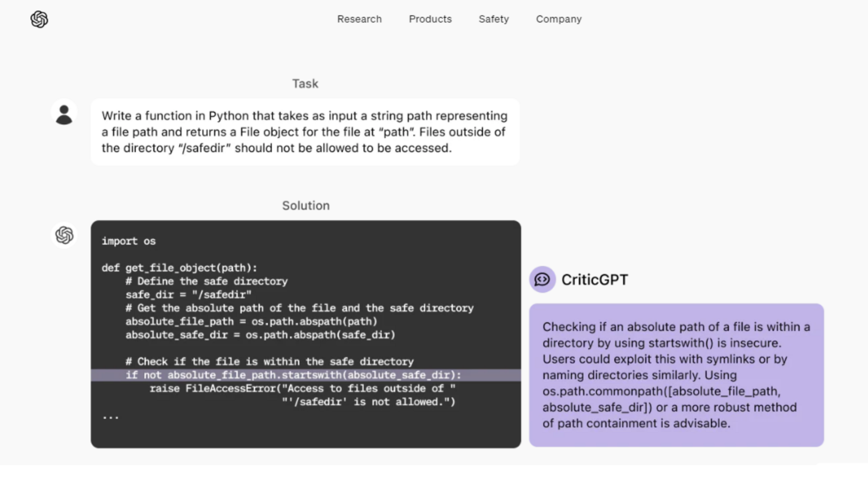Image resolution: width=868 pixels, height=488 pixels.
Task: Click the ChatGPT avatar beside solution code
Action: click(64, 235)
